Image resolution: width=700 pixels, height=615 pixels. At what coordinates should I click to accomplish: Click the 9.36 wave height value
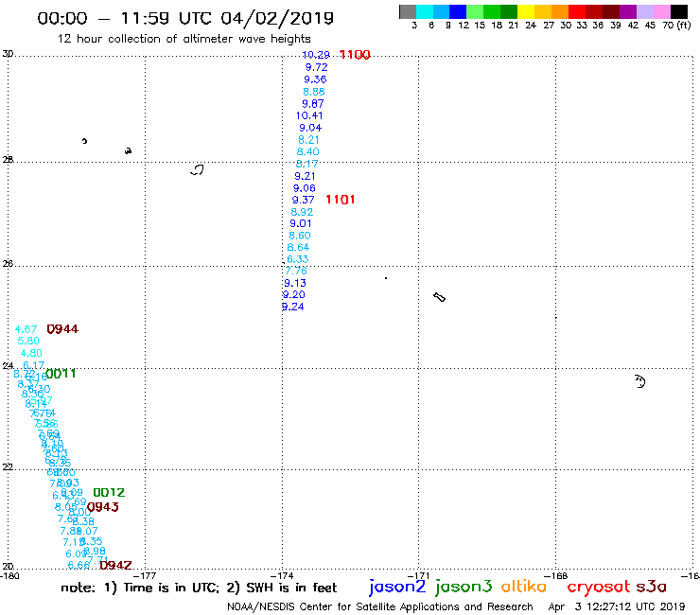coord(315,79)
